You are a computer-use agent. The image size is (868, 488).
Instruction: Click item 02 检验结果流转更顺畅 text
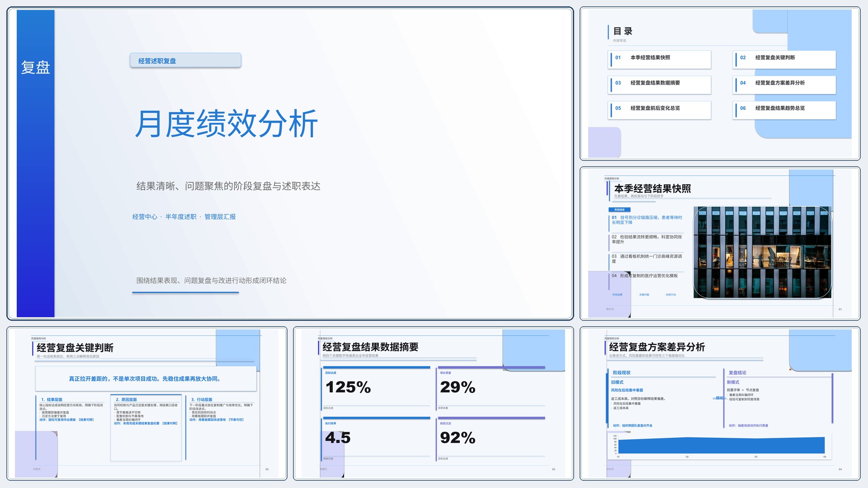647,239
